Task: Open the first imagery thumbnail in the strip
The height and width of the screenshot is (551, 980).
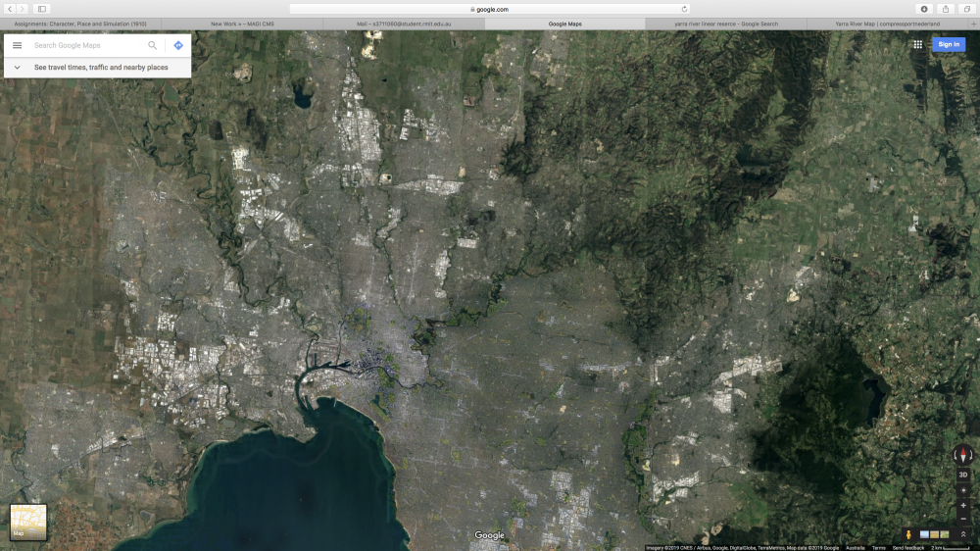Action: (924, 534)
